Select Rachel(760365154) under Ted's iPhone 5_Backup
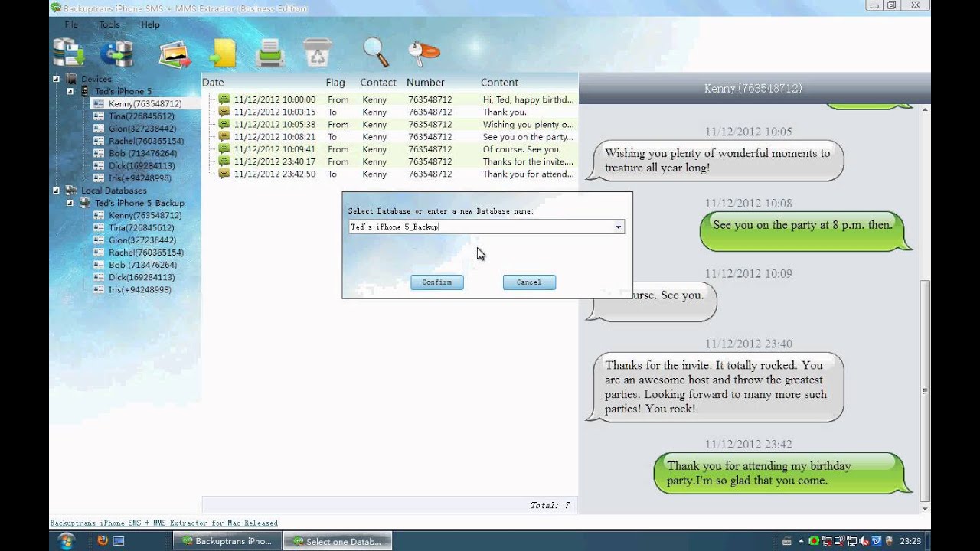This screenshot has width=980, height=551. pos(146,253)
